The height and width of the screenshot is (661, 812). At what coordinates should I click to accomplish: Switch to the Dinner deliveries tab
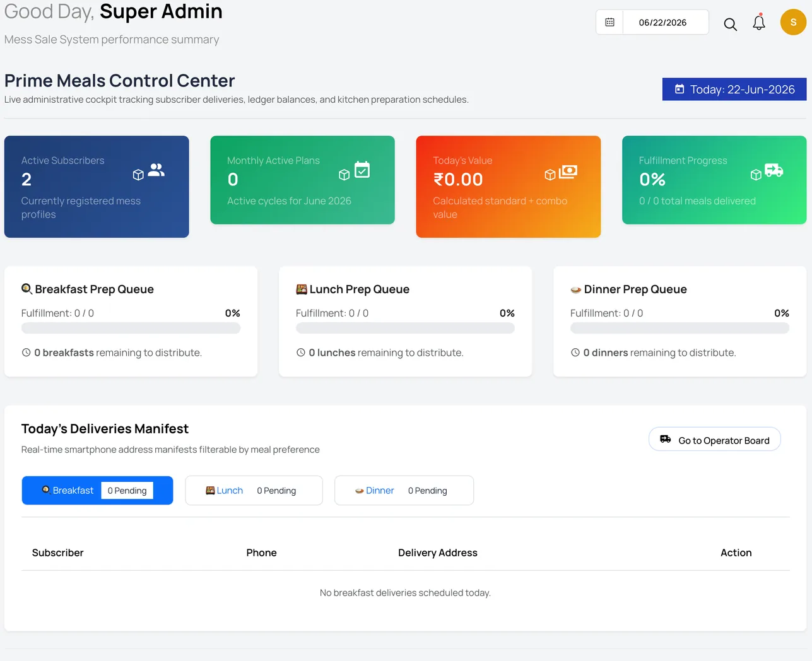coord(404,490)
